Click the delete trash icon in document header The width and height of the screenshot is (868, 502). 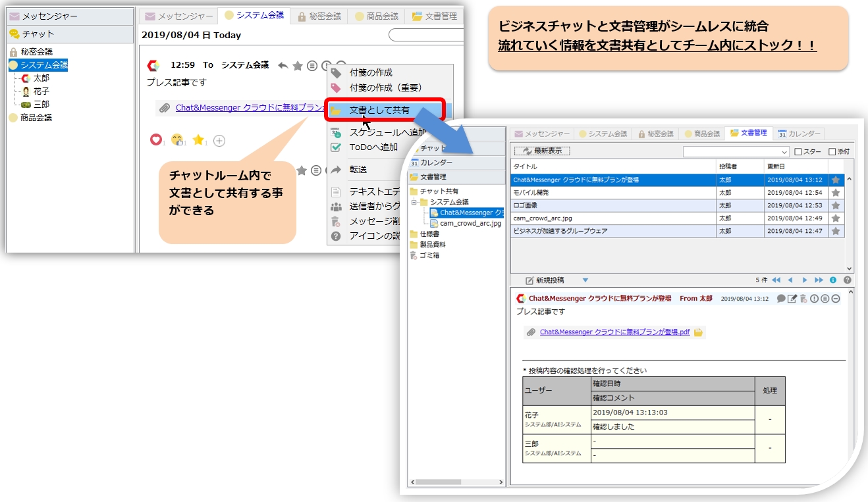pos(803,299)
